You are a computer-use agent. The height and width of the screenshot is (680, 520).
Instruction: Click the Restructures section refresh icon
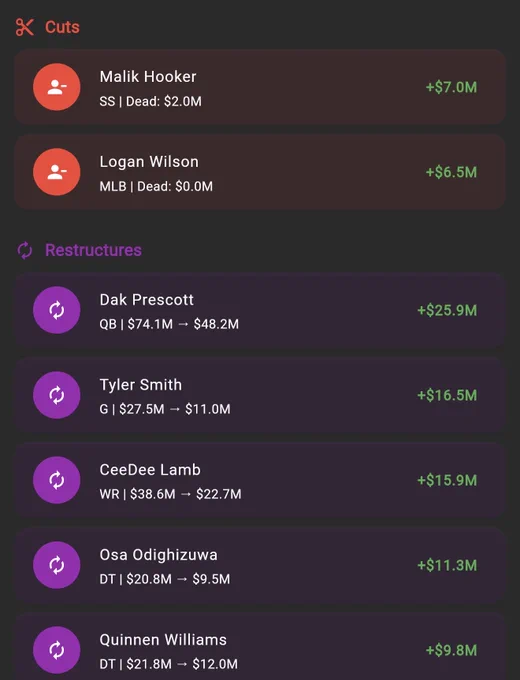pyautogui.click(x=25, y=250)
